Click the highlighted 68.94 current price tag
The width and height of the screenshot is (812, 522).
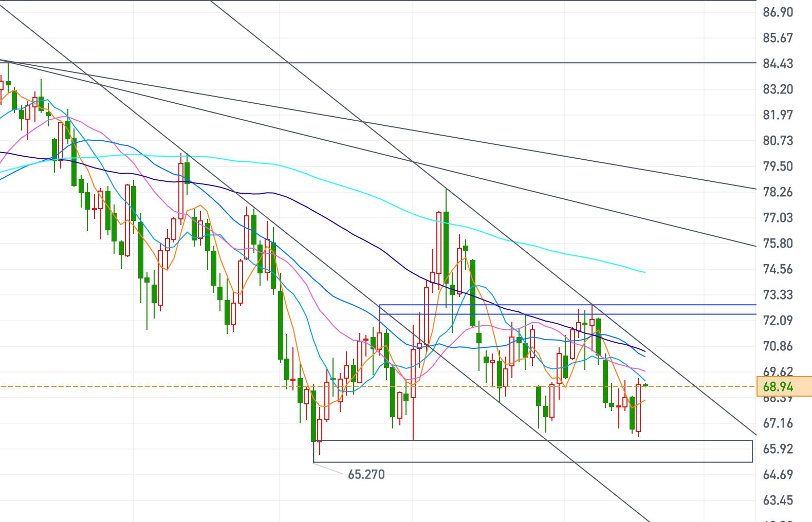point(784,386)
